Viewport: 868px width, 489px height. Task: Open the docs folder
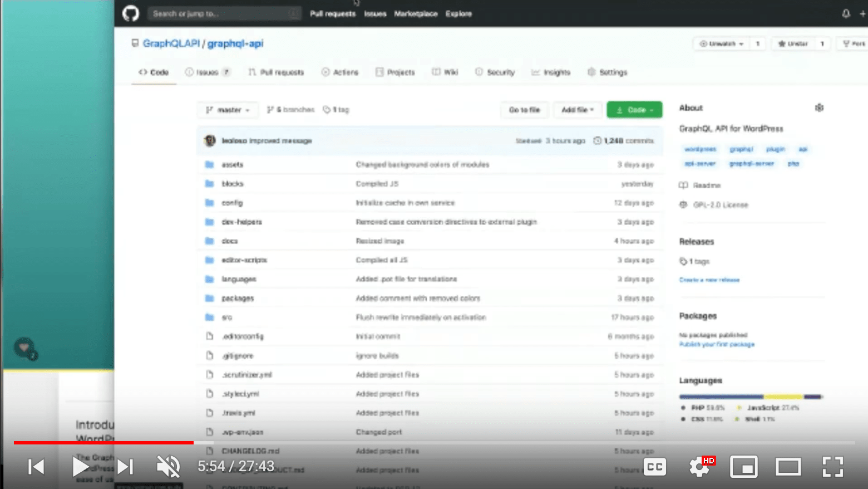[229, 241]
